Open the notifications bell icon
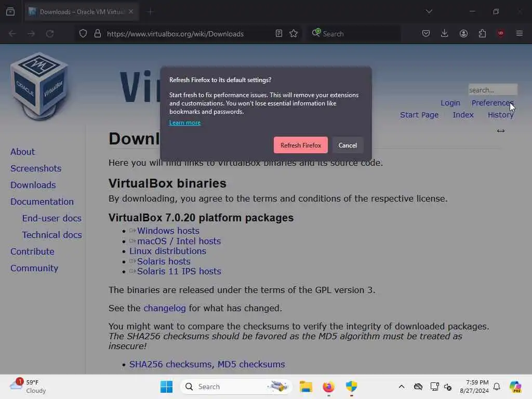 (497, 387)
